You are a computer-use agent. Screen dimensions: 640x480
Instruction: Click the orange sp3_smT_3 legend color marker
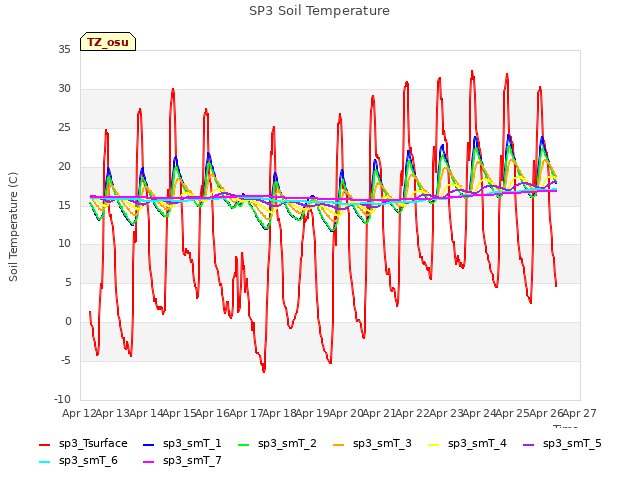[338, 444]
